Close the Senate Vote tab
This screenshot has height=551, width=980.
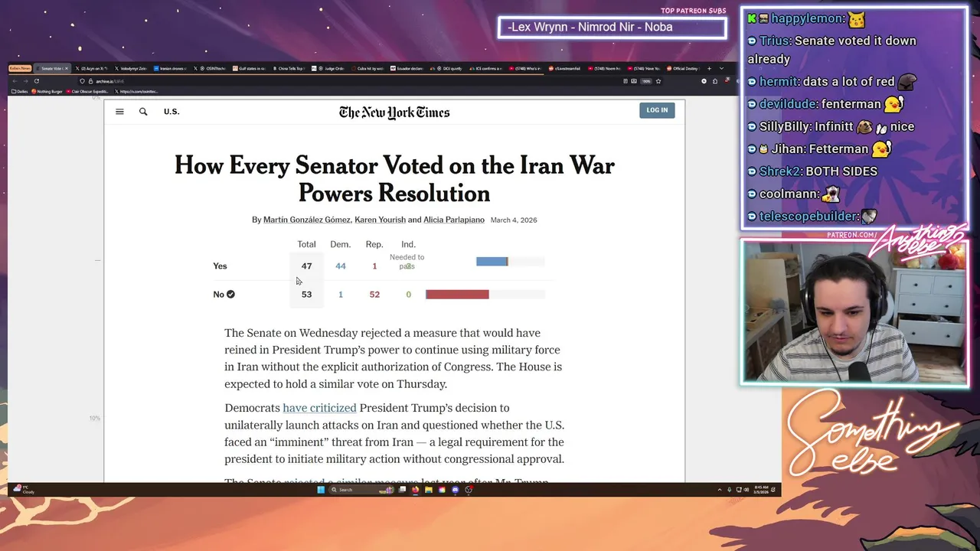tap(65, 69)
